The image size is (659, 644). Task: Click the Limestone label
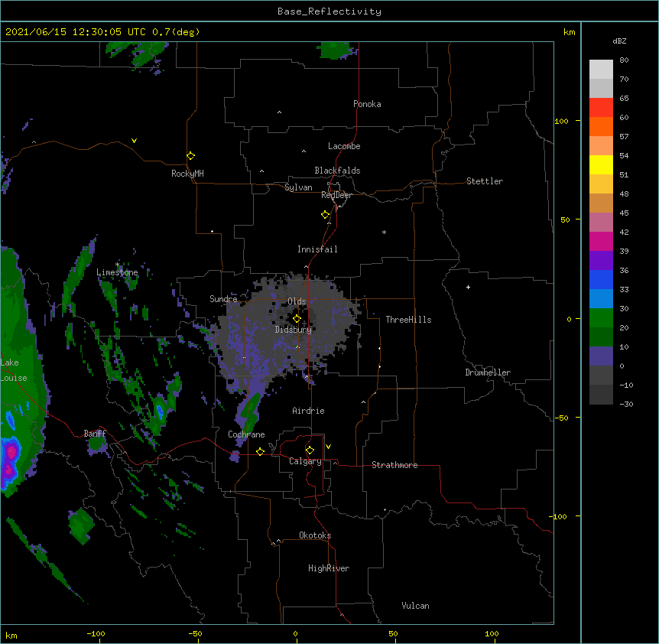click(x=117, y=272)
